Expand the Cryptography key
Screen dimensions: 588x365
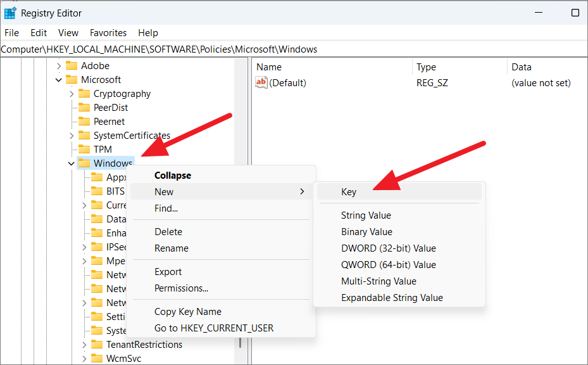(72, 94)
